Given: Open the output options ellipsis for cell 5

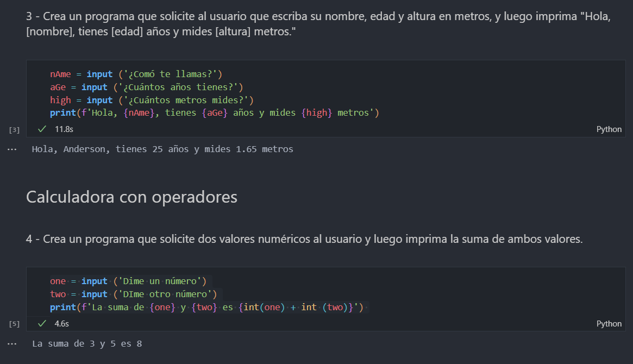Looking at the screenshot, I should (x=12, y=344).
